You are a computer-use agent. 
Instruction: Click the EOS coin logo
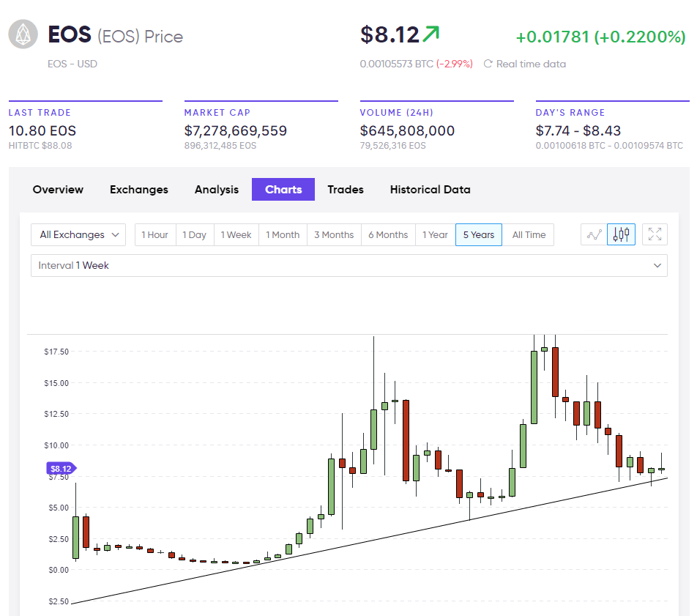[23, 34]
